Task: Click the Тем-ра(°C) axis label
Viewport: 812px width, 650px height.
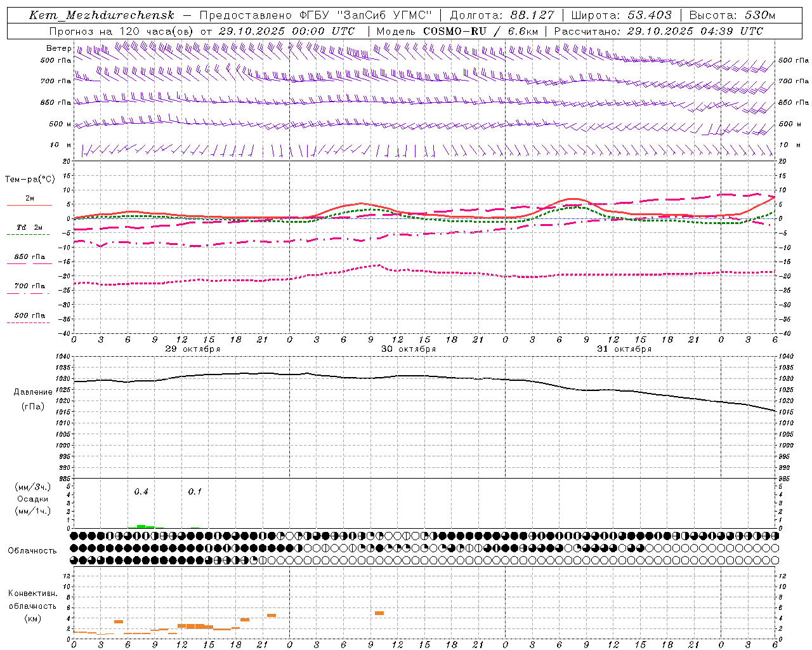Action: click(30, 180)
